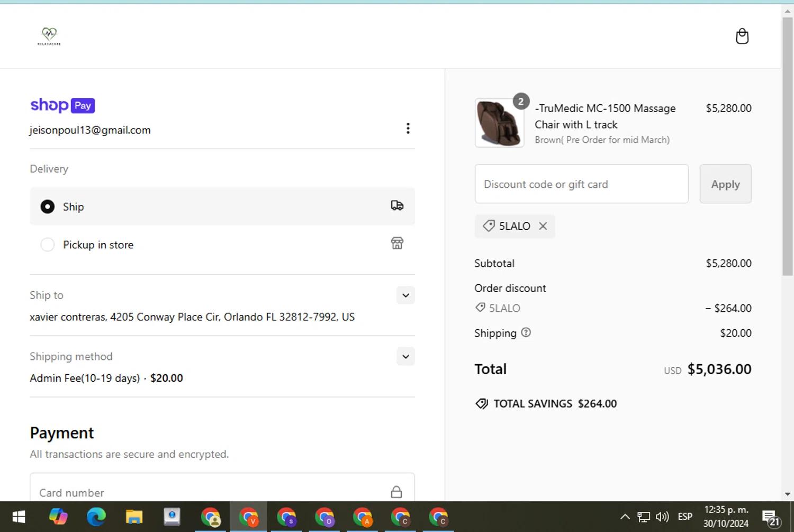Click the volume speaker icon in the system tray
Viewport: 794px width, 532px height.
click(662, 517)
